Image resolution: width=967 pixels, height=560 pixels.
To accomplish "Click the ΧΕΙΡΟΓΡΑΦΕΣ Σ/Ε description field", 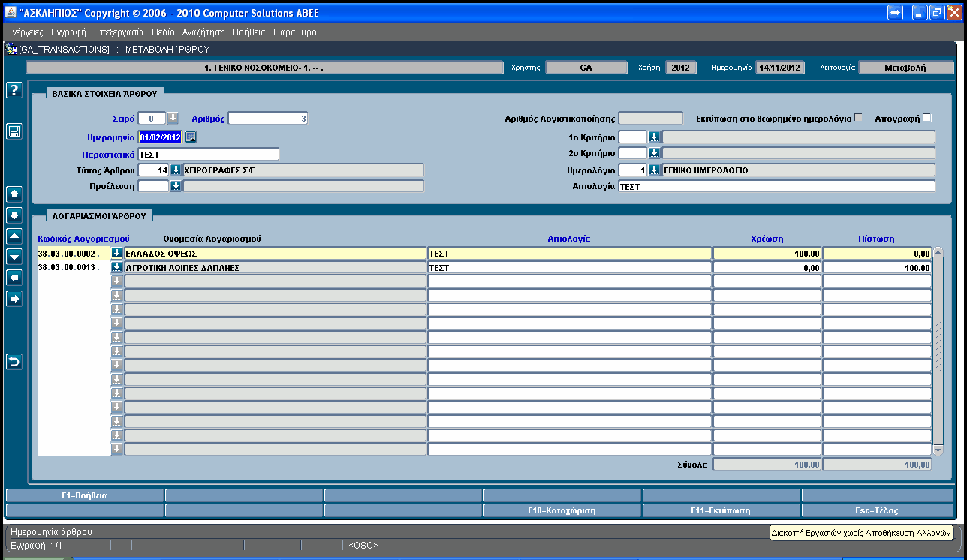I will [303, 170].
